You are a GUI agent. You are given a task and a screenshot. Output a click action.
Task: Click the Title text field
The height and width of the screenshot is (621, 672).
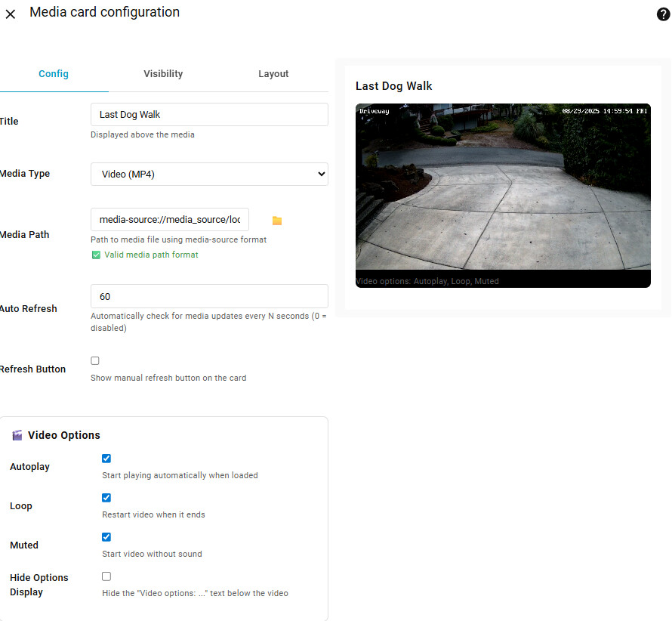pyautogui.click(x=209, y=115)
